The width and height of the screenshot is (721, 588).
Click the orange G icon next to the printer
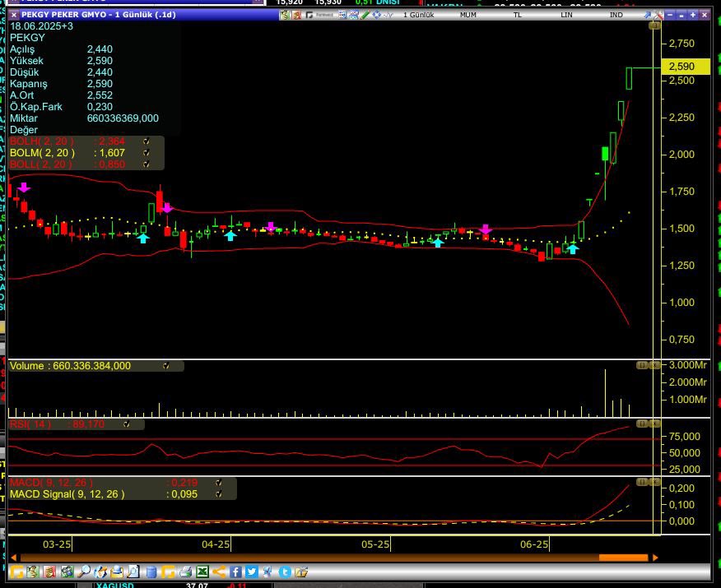point(168,572)
